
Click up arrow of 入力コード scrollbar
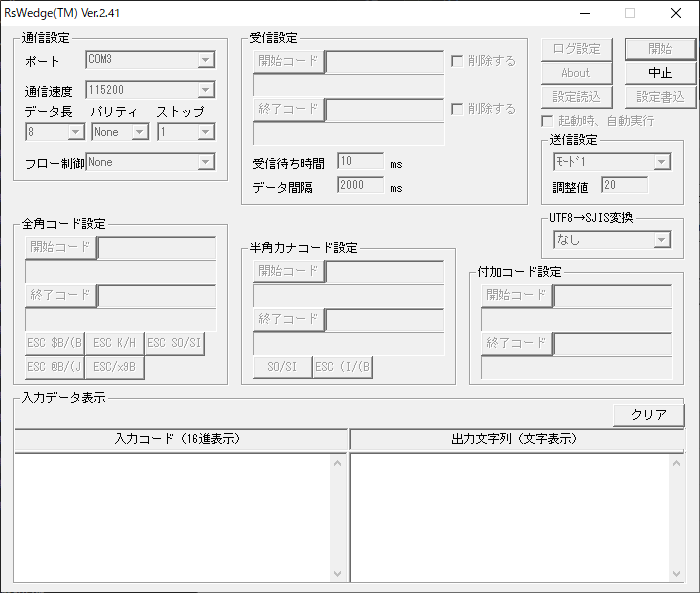(338, 463)
